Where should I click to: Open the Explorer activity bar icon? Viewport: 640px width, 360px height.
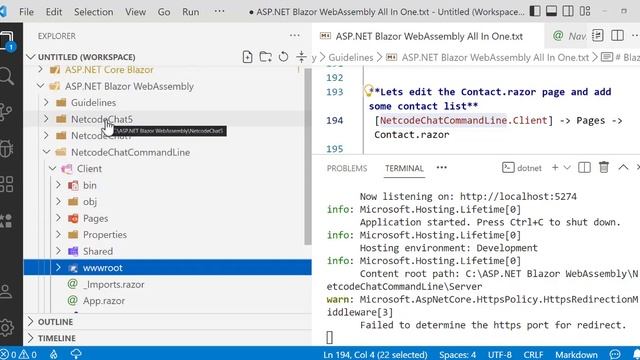tap(7, 42)
